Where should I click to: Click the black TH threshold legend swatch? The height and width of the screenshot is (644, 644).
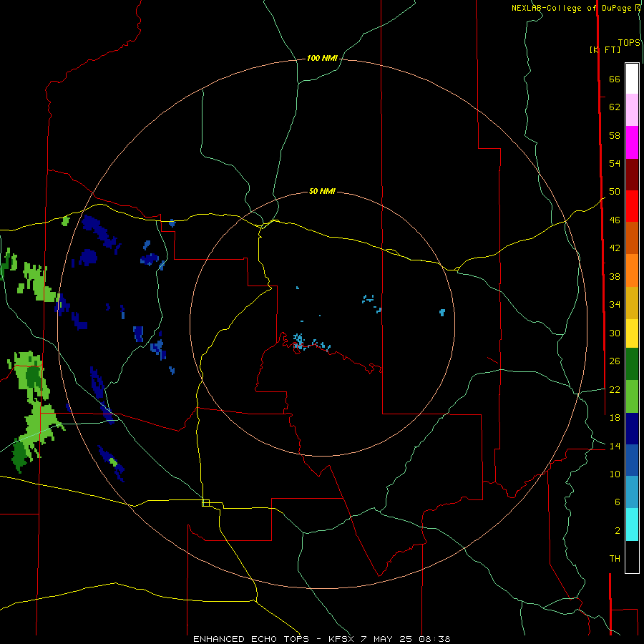click(x=632, y=557)
